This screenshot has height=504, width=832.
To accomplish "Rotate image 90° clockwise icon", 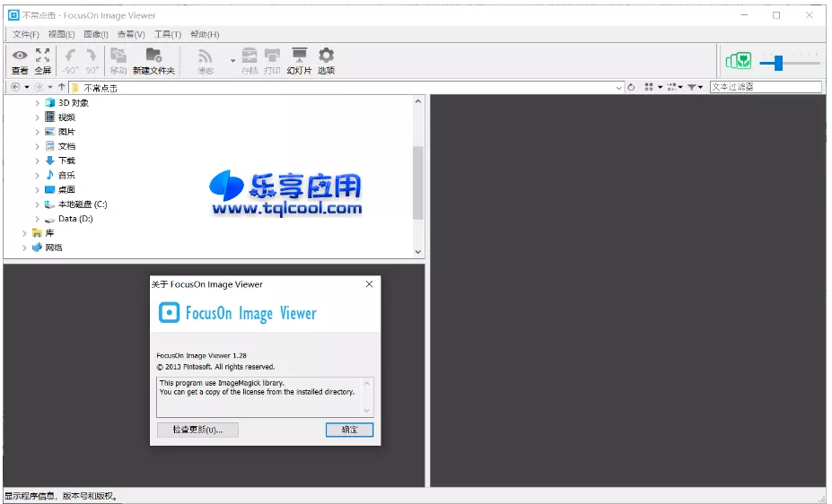I will [x=92, y=55].
